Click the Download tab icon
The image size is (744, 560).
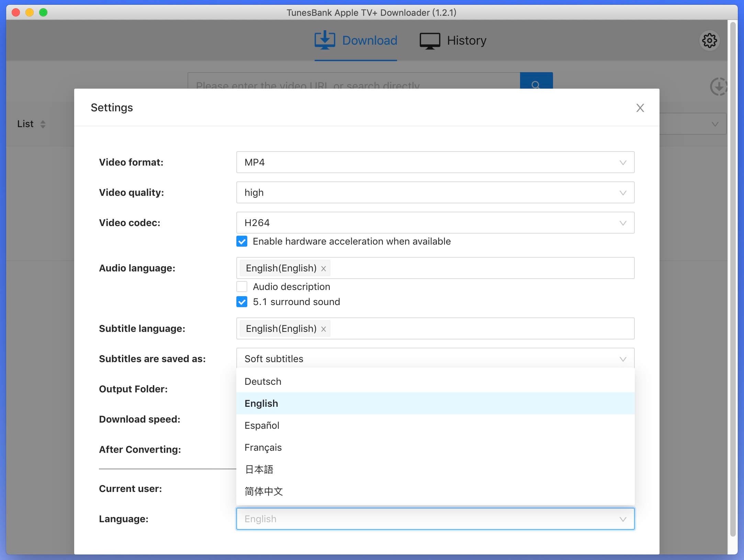pyautogui.click(x=324, y=40)
